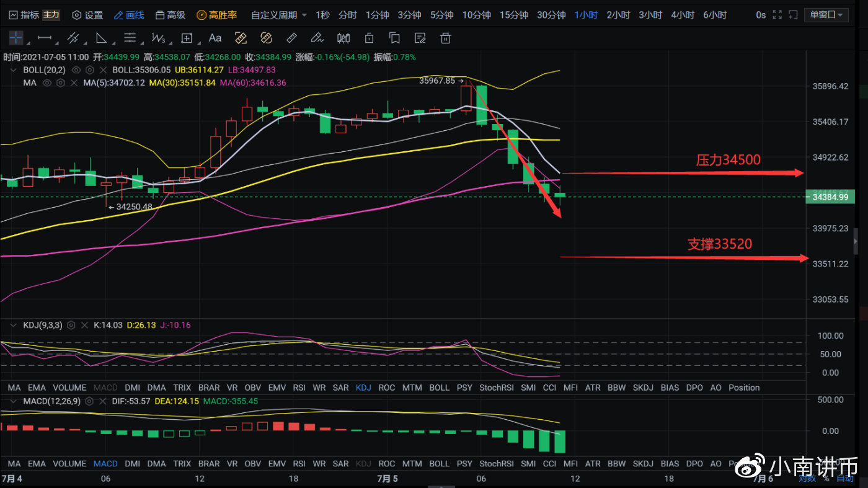Open the 自定义周期 custom period dropdown
Image resolution: width=868 pixels, height=488 pixels.
tap(279, 15)
